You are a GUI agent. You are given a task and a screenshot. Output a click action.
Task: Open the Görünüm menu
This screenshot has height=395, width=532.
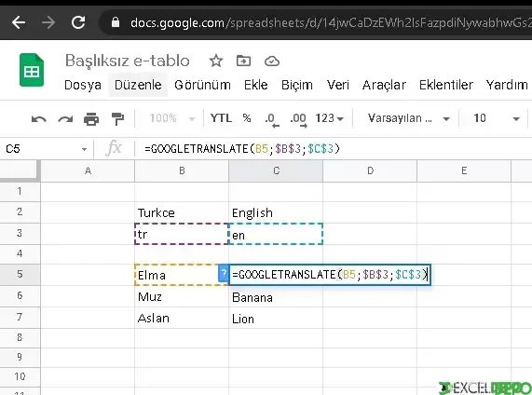coord(202,85)
